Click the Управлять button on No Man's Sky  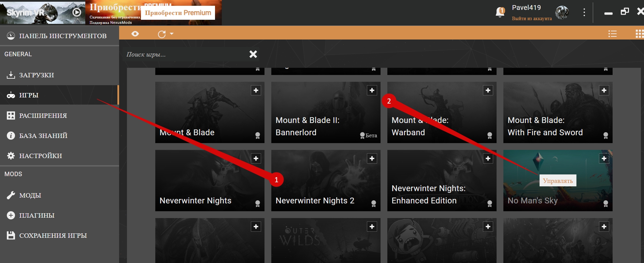(x=558, y=181)
